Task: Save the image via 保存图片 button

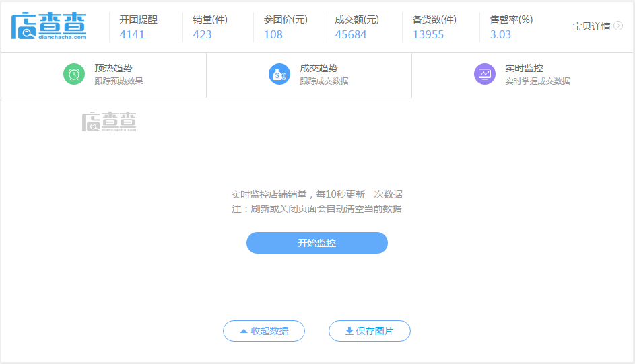Action: [x=369, y=331]
